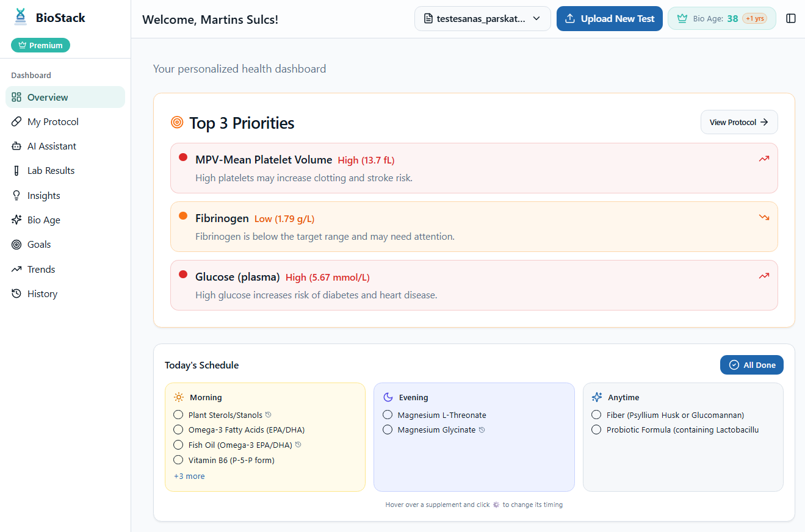Click the BioStack DNA logo
Viewport: 805px width, 532px height.
[x=21, y=17]
